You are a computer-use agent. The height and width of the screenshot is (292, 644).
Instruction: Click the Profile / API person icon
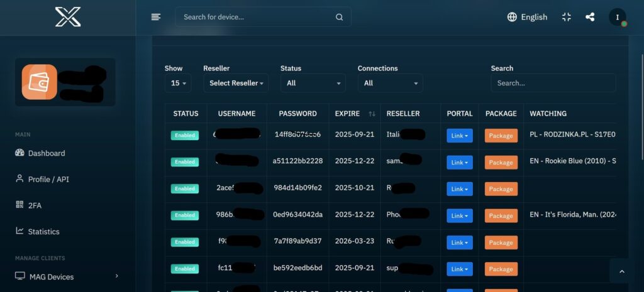[x=19, y=179]
